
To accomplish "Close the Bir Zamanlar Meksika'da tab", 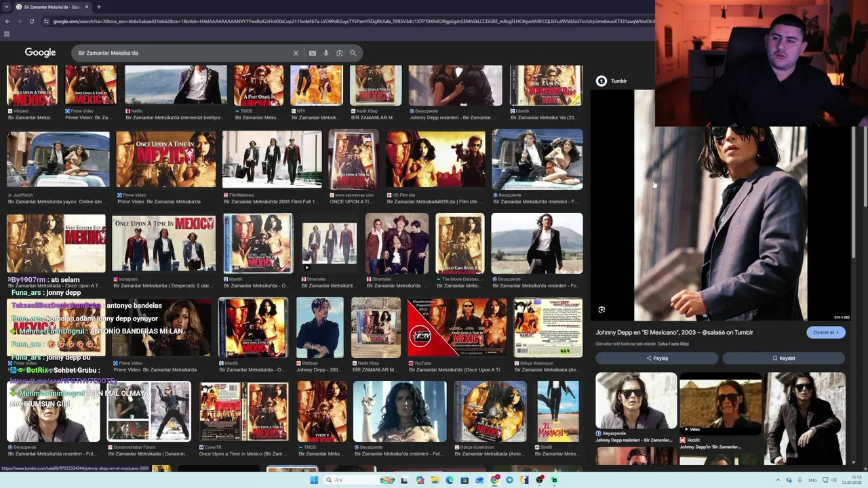I will (x=87, y=7).
